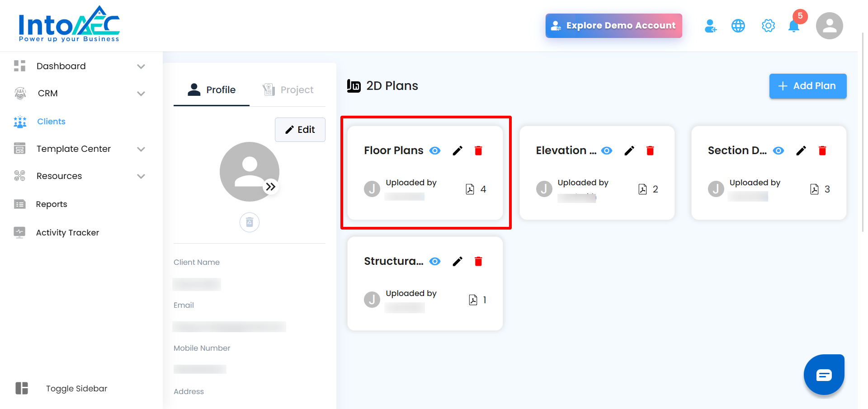Click the Add Plan button
The height and width of the screenshot is (409, 868).
[807, 86]
